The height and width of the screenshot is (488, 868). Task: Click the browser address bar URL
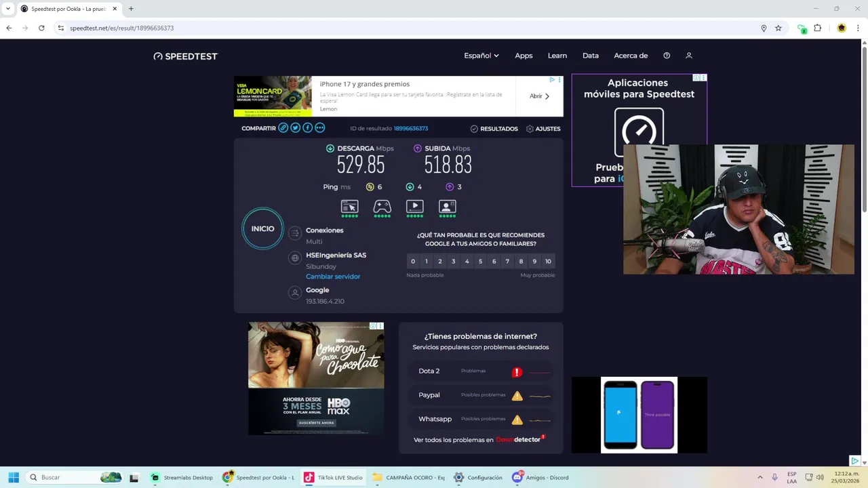coord(122,28)
